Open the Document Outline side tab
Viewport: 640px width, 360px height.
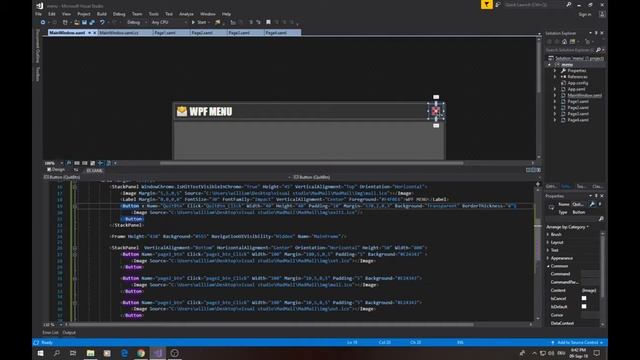click(38, 46)
